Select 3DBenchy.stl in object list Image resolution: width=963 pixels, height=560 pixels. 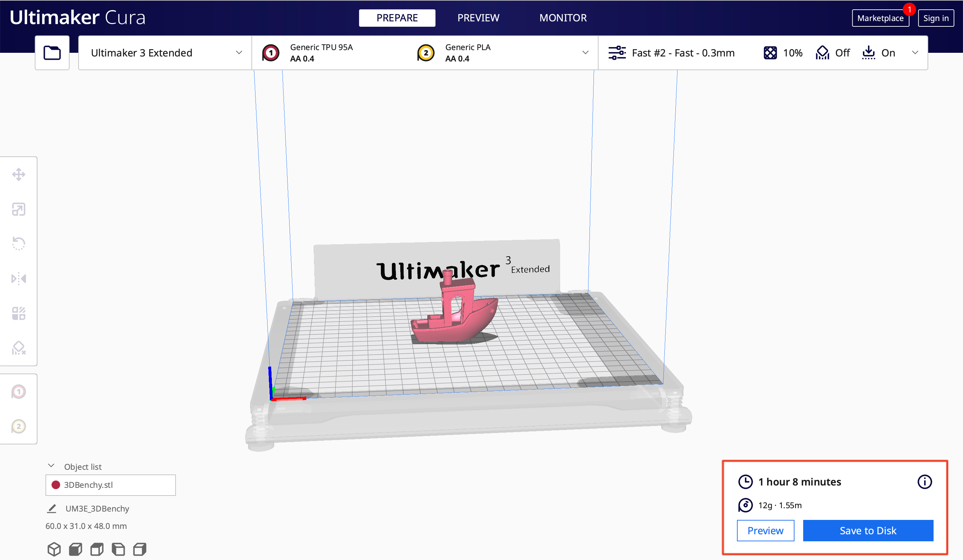pos(110,485)
